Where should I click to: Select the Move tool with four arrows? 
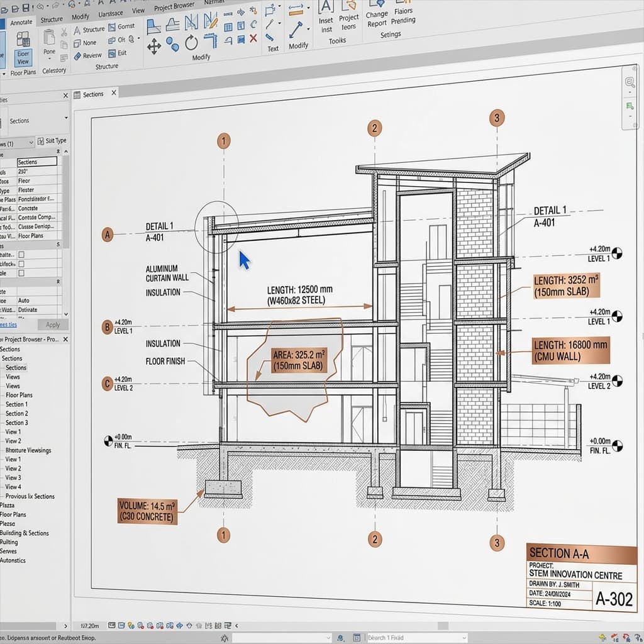click(x=153, y=46)
